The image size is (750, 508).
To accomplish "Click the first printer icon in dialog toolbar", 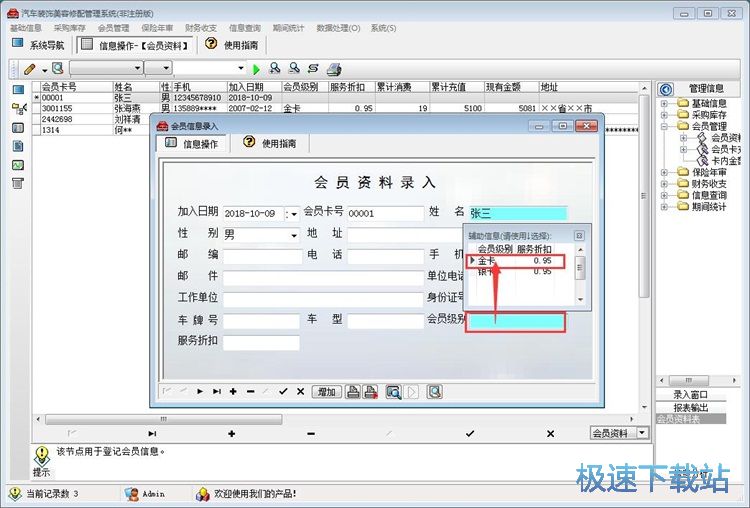I will (353, 392).
